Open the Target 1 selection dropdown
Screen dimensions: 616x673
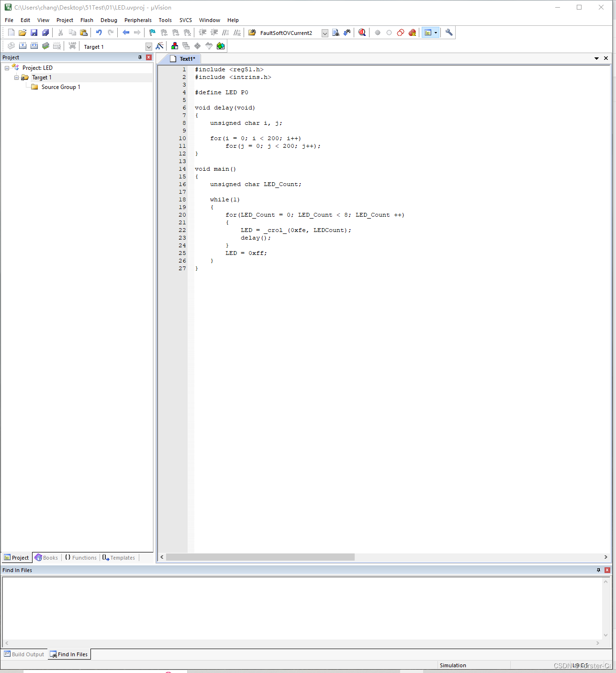click(x=148, y=46)
